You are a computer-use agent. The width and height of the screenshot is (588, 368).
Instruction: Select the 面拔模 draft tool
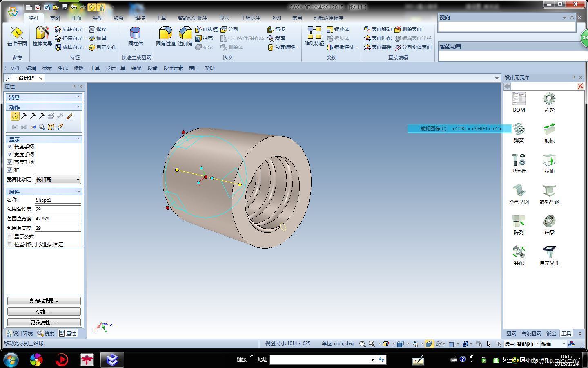[206, 29]
